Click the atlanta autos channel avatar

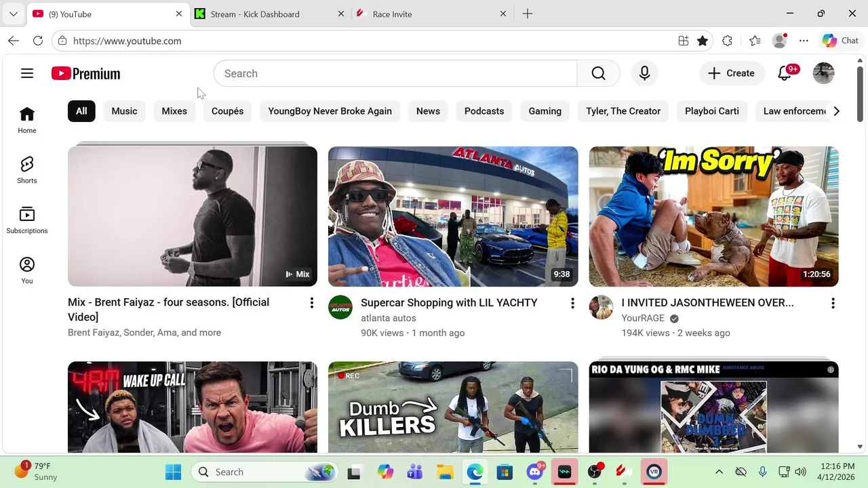tap(340, 308)
